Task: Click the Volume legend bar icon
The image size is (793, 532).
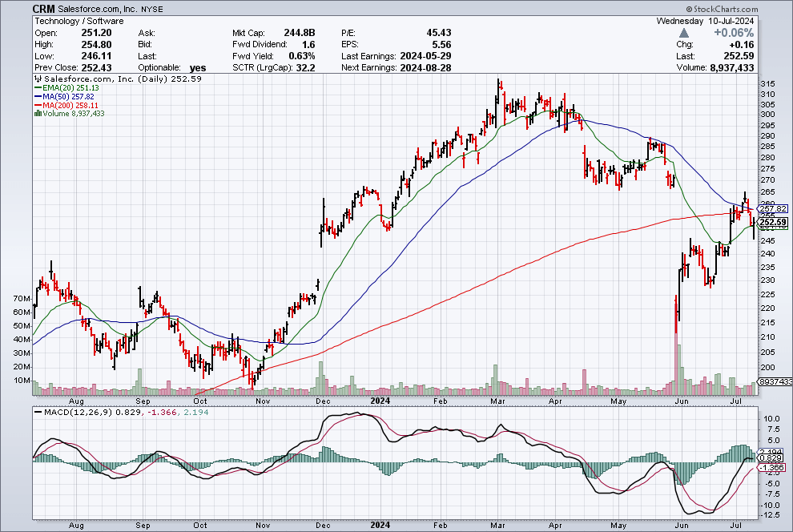Action: (x=38, y=114)
